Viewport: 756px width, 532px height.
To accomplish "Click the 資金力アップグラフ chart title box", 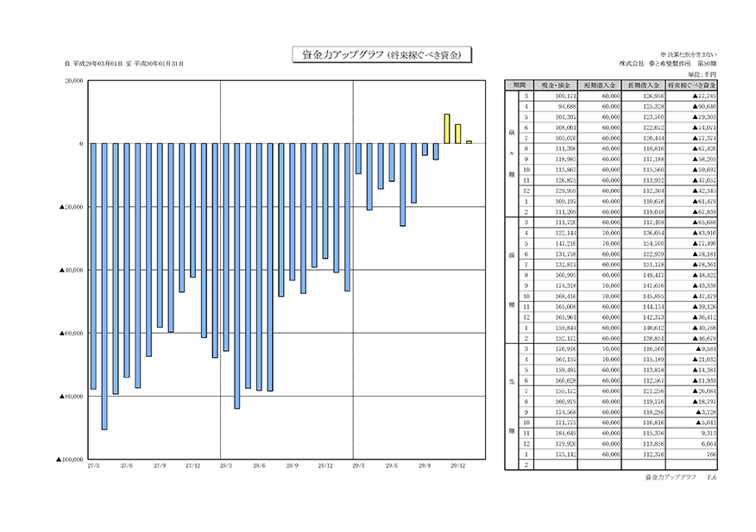I will 379,53.
